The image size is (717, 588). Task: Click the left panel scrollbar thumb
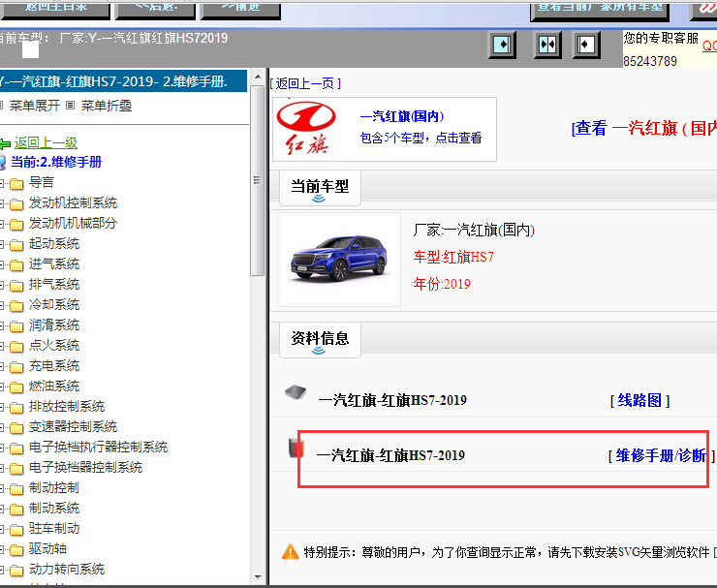pos(258,180)
